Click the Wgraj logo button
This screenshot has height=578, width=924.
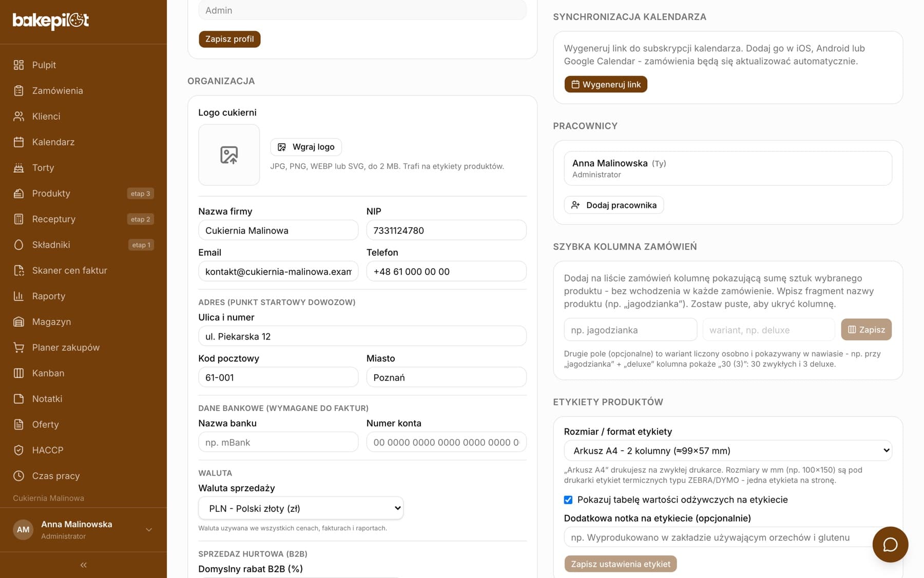(x=306, y=147)
